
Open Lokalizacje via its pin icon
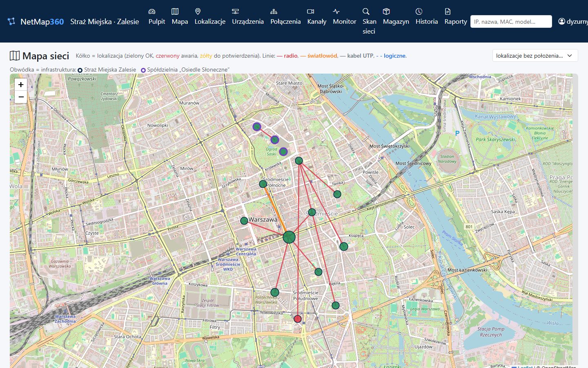[198, 11]
